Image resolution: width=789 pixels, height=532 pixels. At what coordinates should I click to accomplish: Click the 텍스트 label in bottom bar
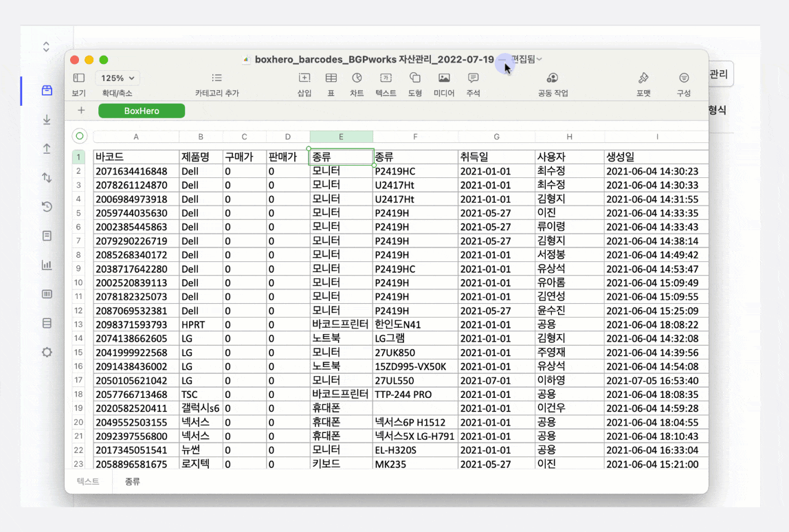(88, 481)
